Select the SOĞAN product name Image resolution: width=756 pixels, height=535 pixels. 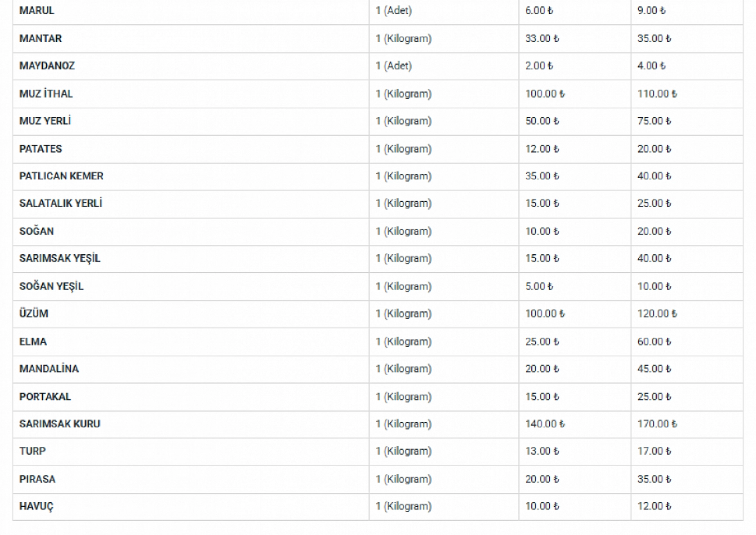(36, 231)
